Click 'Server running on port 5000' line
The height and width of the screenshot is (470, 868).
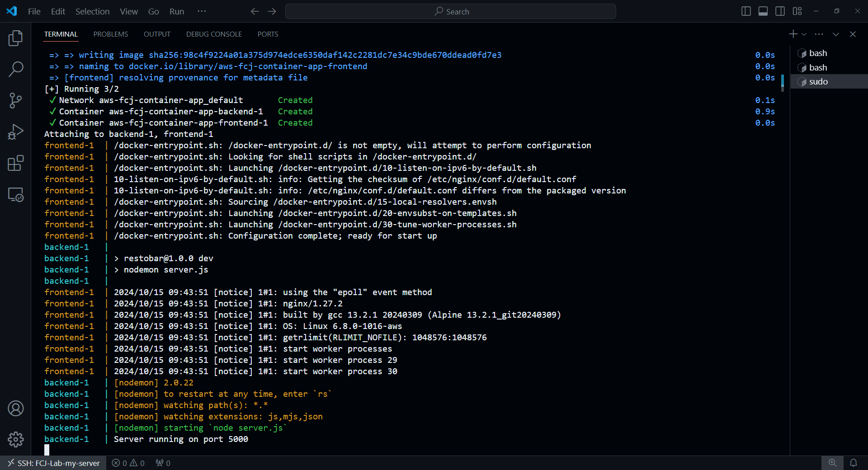pos(181,439)
